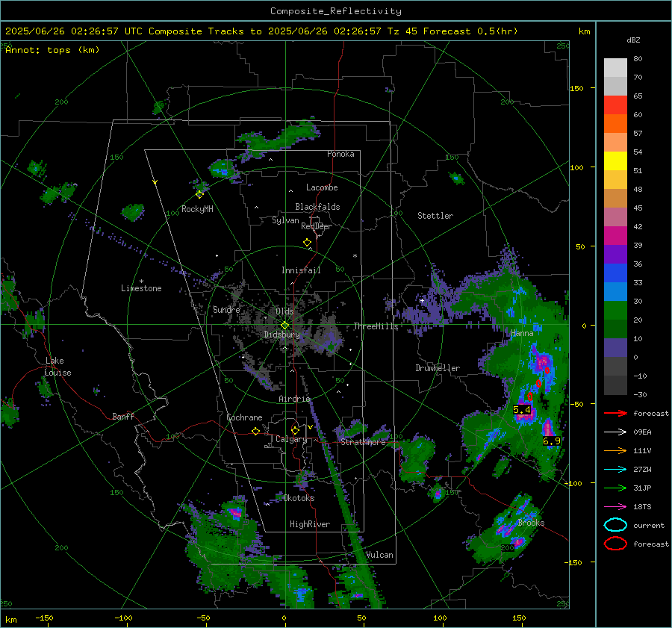Click the yellow diamond marker near RockyMH
The image size is (672, 628).
point(199,195)
